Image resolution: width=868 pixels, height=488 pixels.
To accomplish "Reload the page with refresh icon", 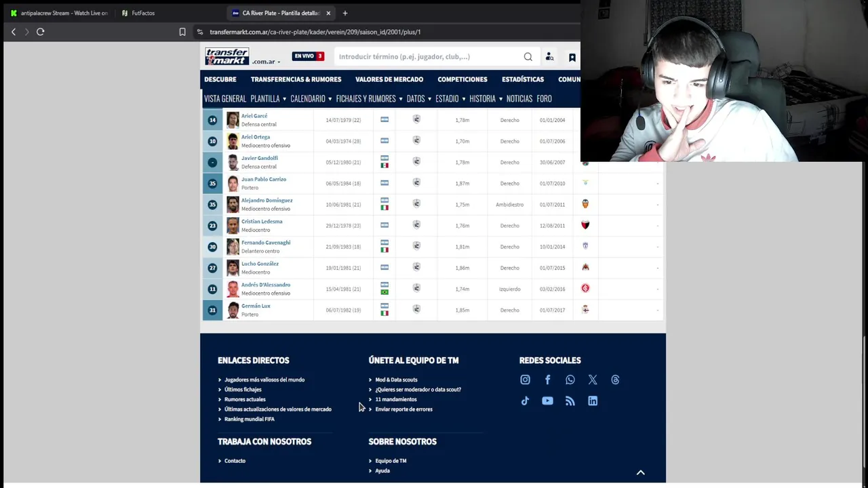I will (x=40, y=32).
